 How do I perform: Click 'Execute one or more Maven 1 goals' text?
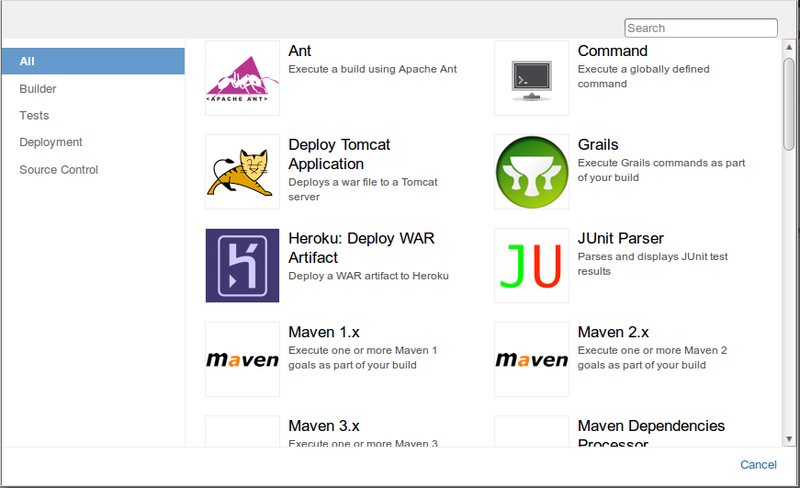click(363, 358)
